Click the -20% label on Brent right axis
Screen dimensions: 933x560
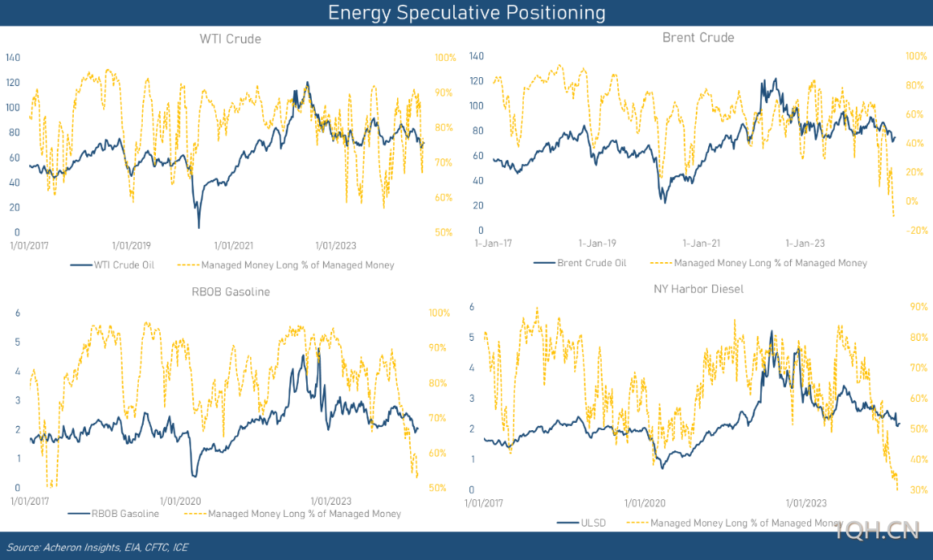(916, 230)
